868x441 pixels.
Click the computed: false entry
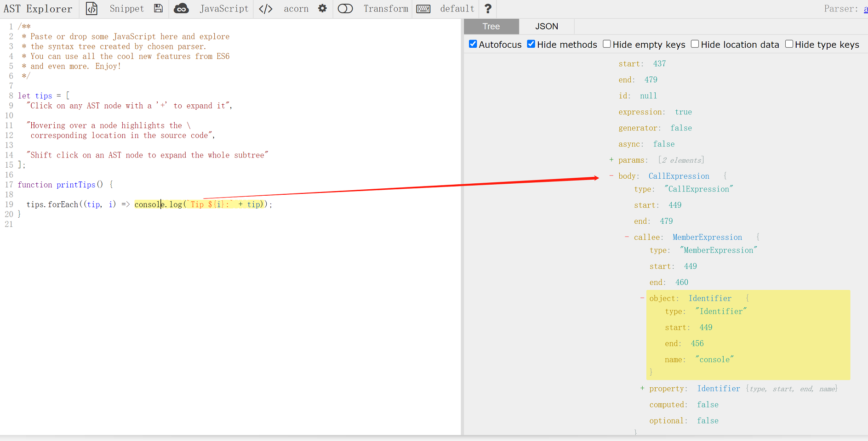pyautogui.click(x=684, y=404)
